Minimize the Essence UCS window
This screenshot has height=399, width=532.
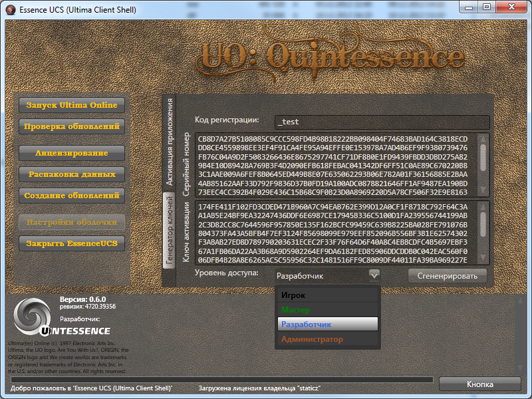click(469, 7)
